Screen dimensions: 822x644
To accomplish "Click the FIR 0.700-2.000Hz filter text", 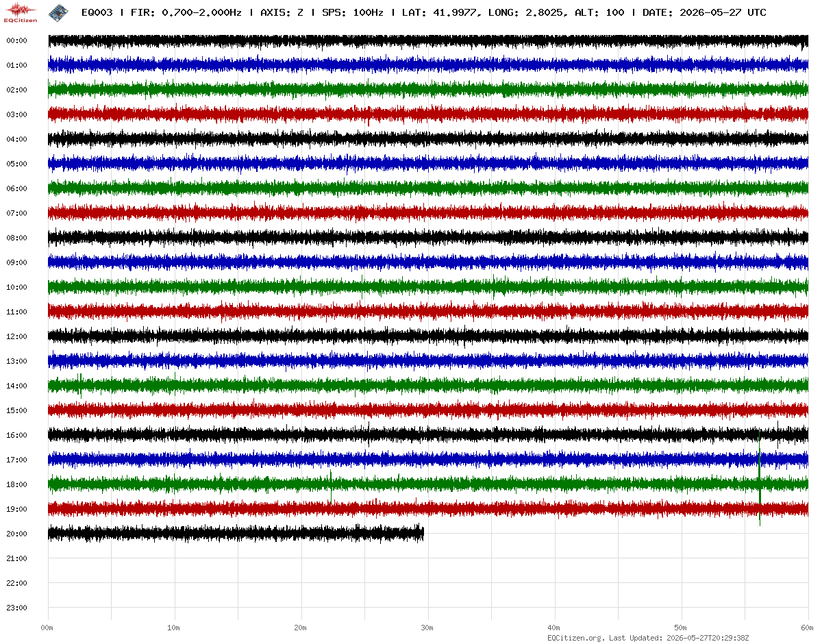I will click(x=186, y=12).
